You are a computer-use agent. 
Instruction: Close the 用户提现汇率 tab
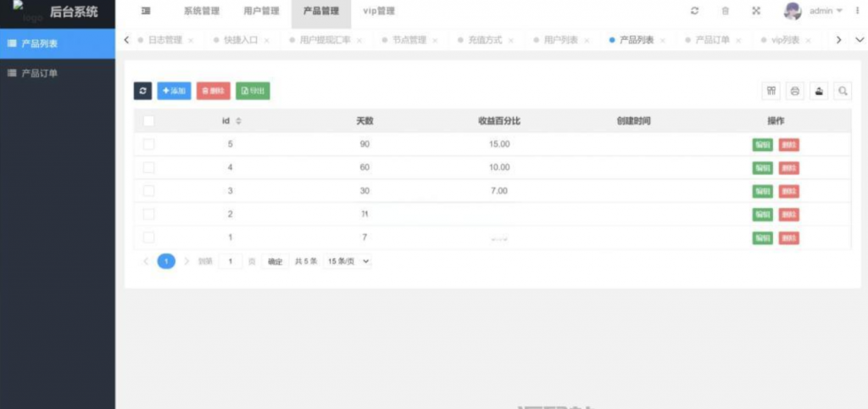point(359,41)
